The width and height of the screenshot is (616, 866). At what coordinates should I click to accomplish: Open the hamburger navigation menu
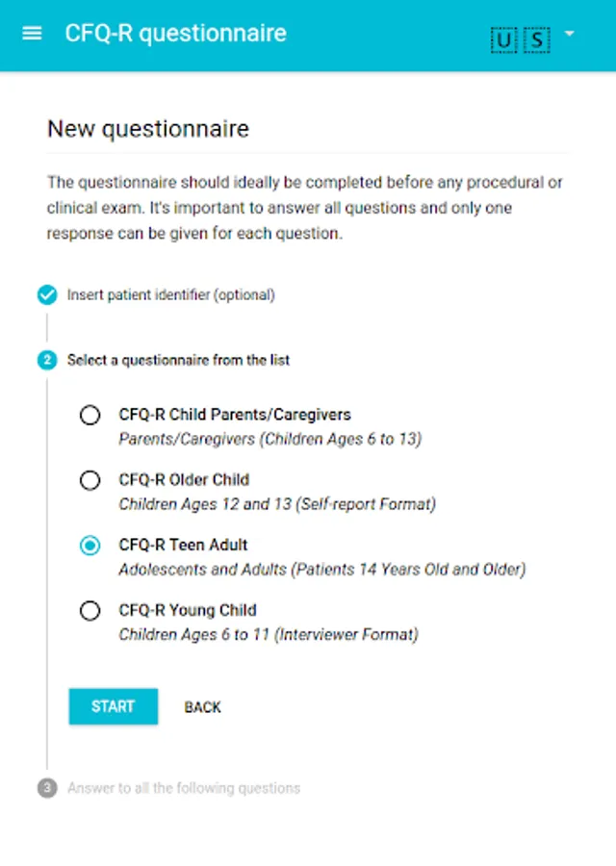[32, 33]
